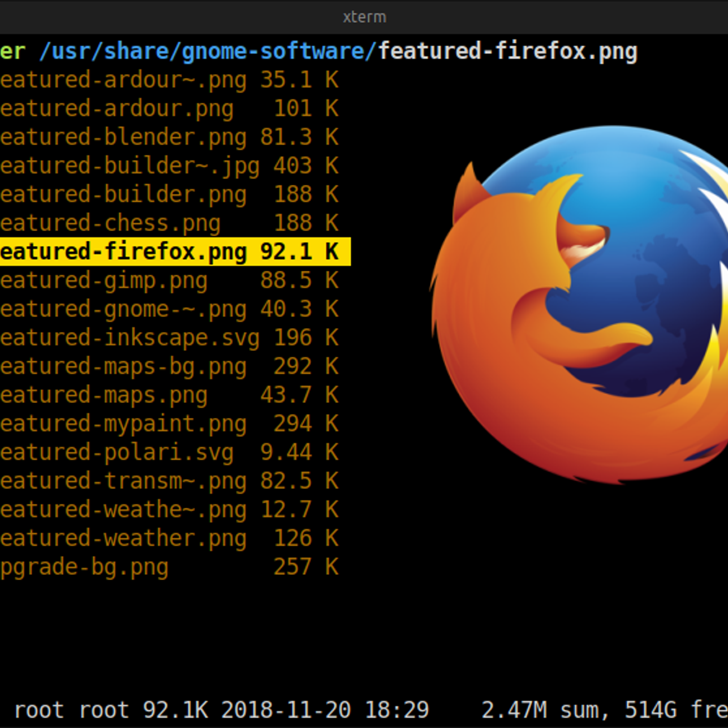Click featured-firefox.png in the header path
This screenshot has width=728, height=728.
coord(508,51)
